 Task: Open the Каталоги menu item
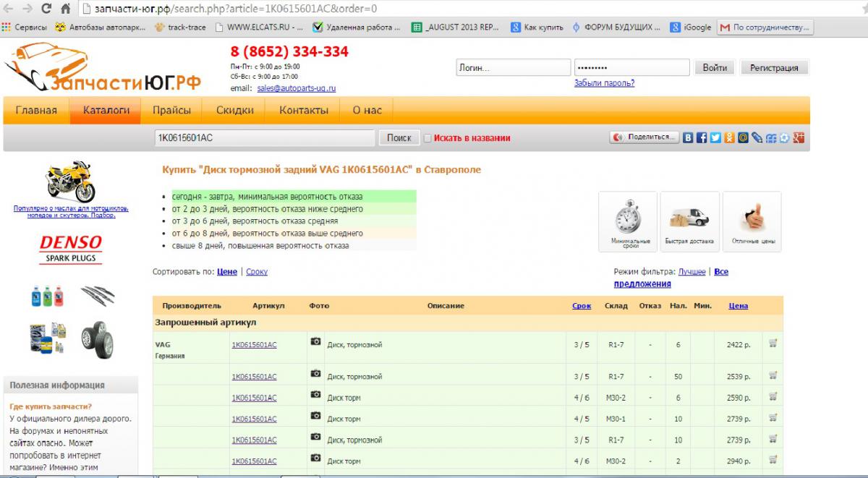pyautogui.click(x=106, y=111)
